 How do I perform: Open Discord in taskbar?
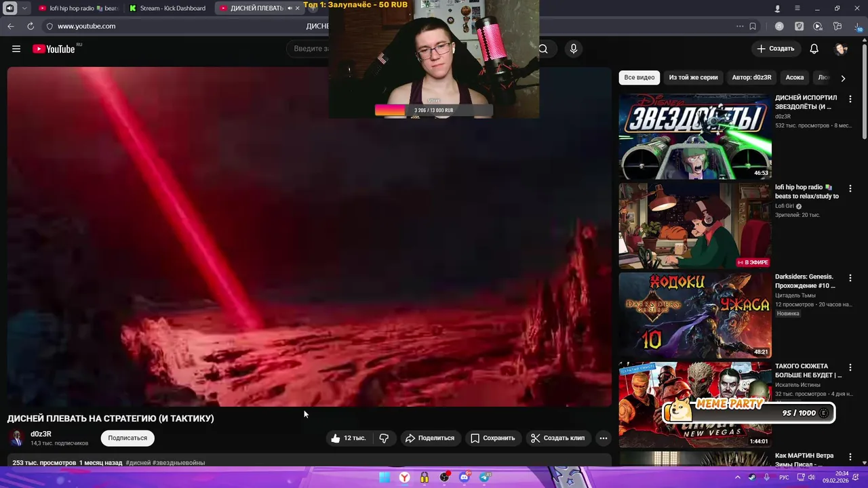465,477
